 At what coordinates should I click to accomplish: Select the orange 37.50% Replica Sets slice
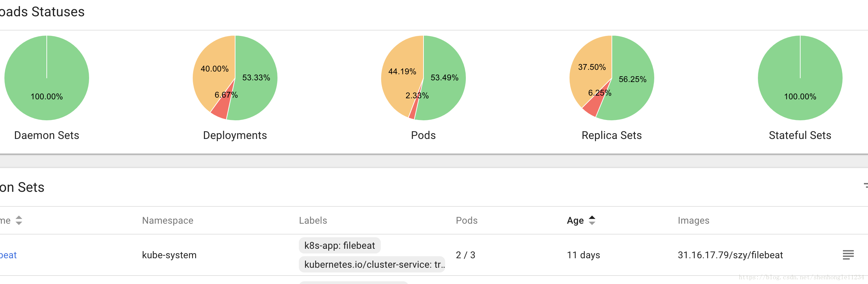click(590, 78)
